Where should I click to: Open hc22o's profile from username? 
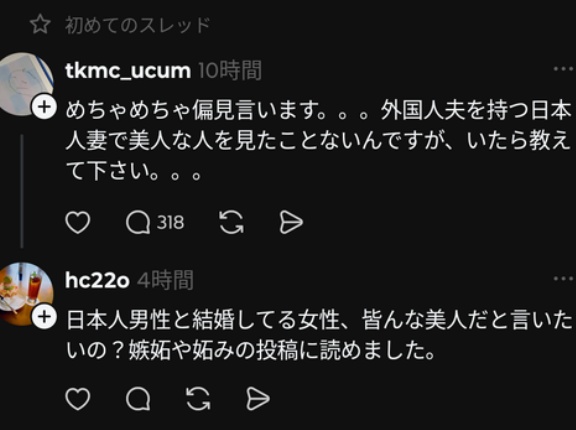point(97,281)
